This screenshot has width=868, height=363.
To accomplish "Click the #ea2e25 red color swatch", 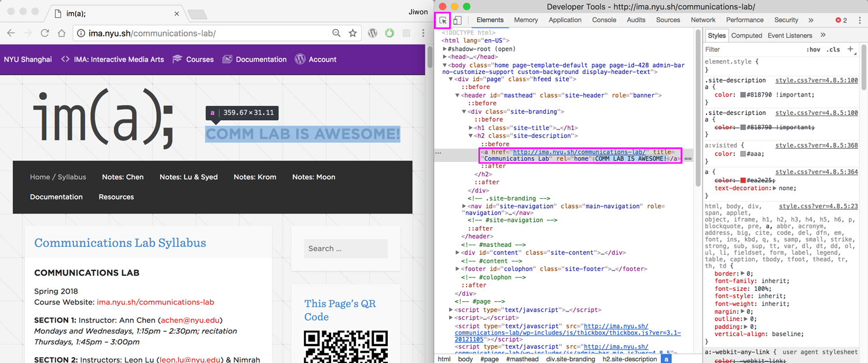I will pyautogui.click(x=743, y=180).
